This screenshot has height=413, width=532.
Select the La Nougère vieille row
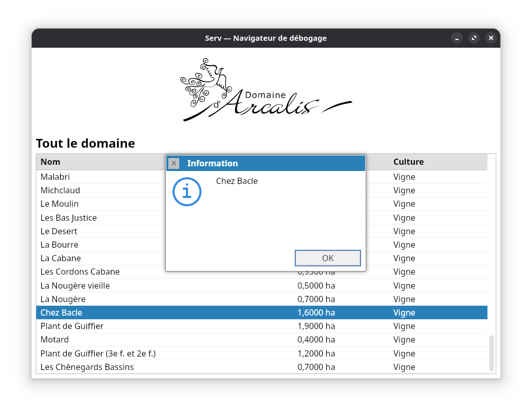tap(262, 286)
